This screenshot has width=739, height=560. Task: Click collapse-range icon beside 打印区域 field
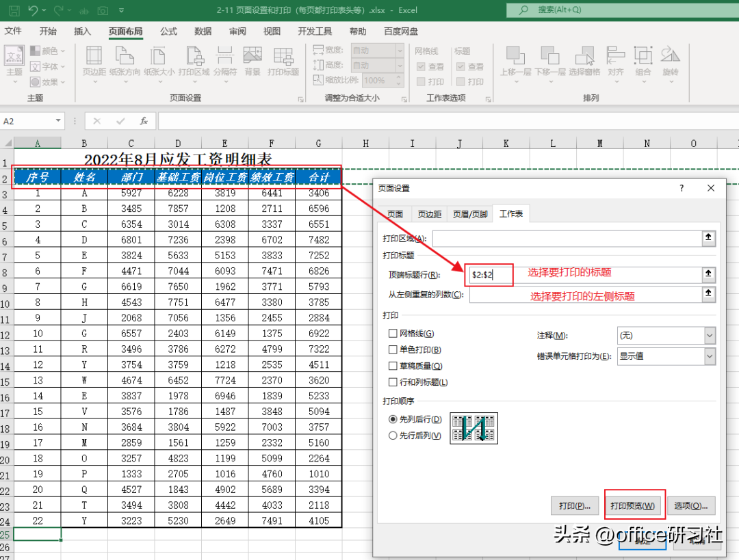click(x=708, y=237)
